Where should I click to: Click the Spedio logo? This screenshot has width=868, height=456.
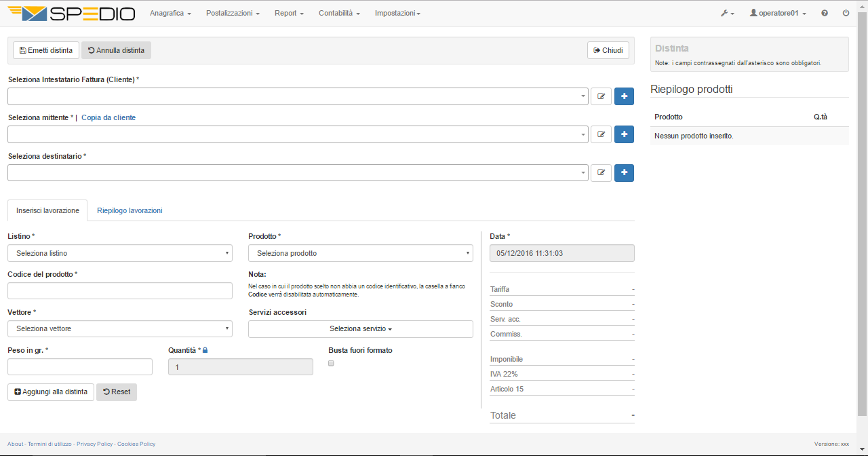click(71, 13)
